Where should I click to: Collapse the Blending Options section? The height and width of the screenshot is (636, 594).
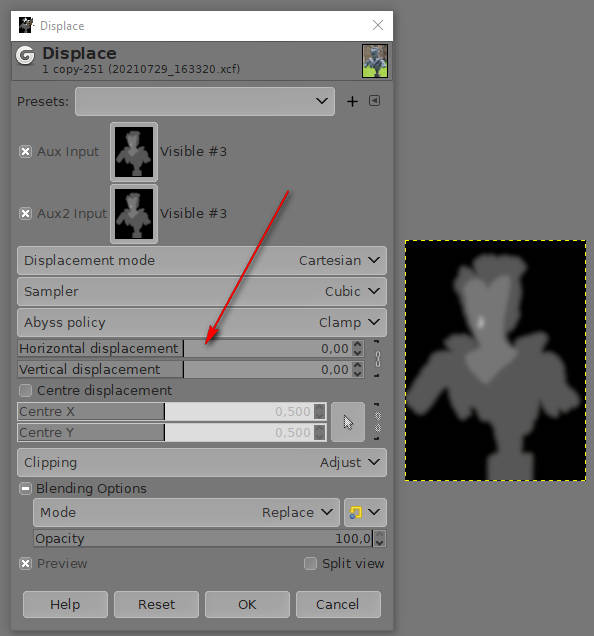[25, 488]
